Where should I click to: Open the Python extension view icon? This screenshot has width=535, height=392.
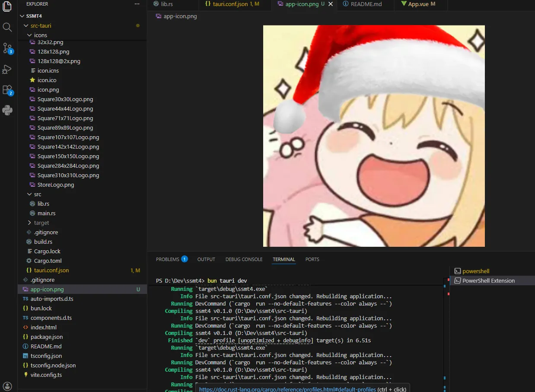click(7, 110)
